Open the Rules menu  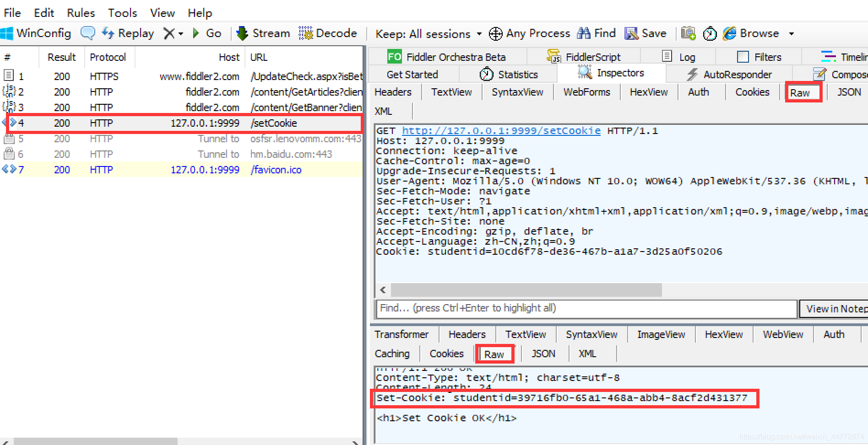point(81,13)
